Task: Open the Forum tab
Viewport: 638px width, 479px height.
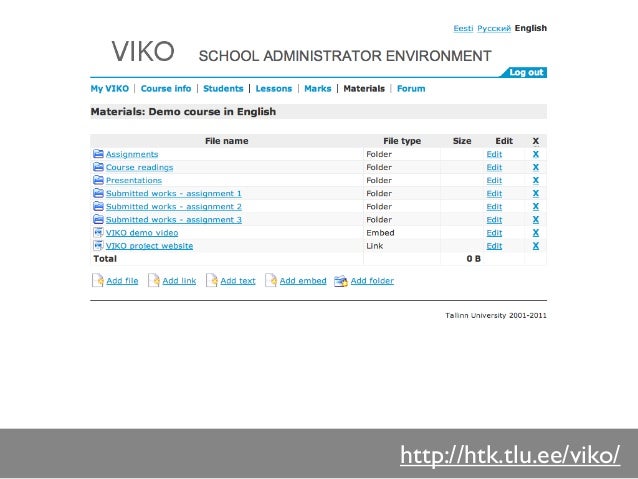Action: (x=411, y=88)
